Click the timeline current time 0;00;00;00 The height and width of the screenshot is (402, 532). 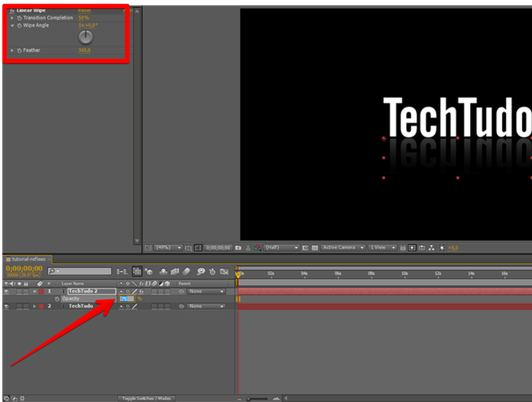click(24, 268)
